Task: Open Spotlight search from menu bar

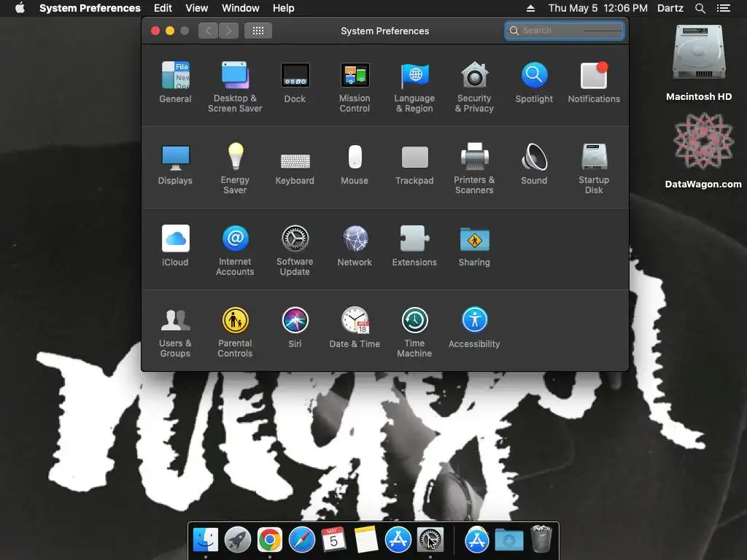Action: pos(700,8)
